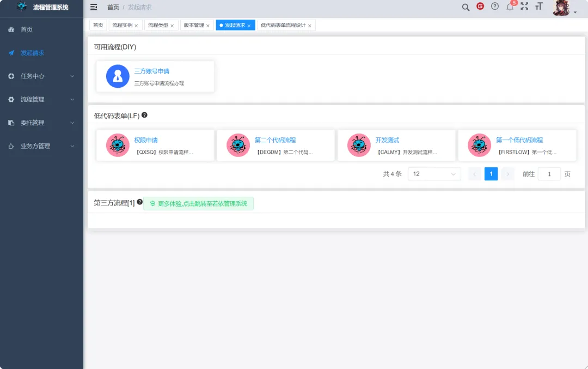
Task: Click the page number jump input field
Action: [549, 174]
